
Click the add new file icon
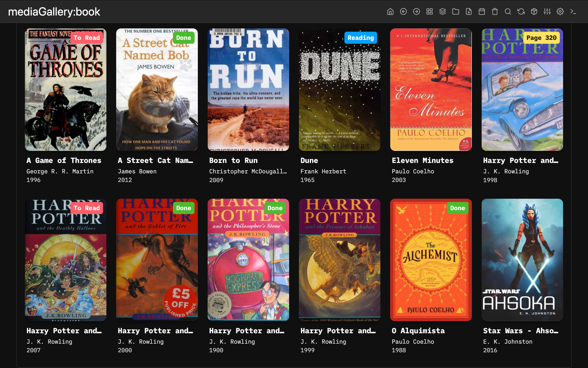click(x=469, y=12)
